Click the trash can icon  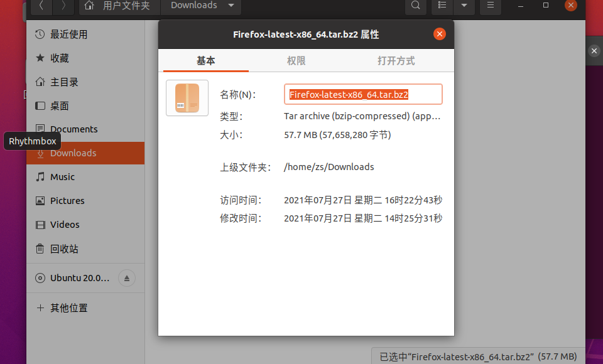pos(40,249)
